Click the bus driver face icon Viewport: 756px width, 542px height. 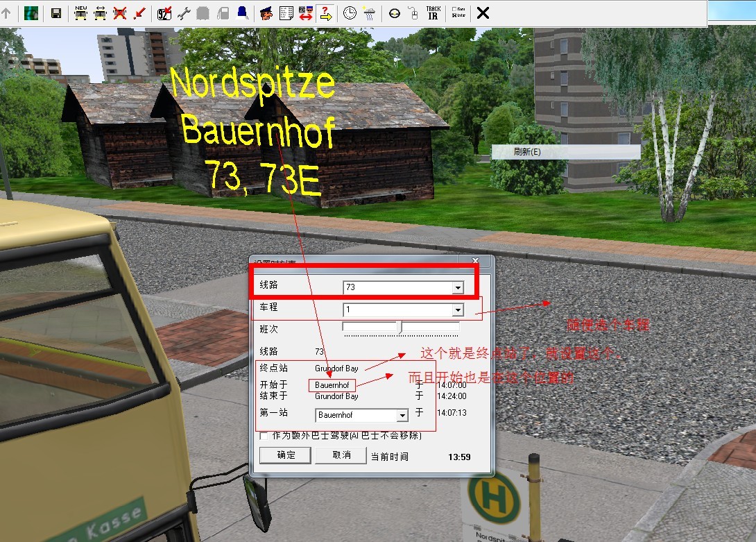[x=266, y=13]
